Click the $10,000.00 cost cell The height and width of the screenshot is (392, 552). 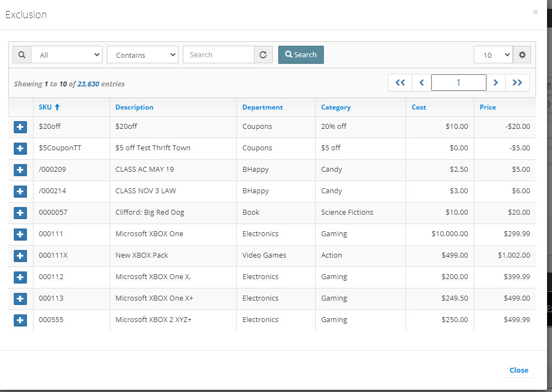(450, 233)
